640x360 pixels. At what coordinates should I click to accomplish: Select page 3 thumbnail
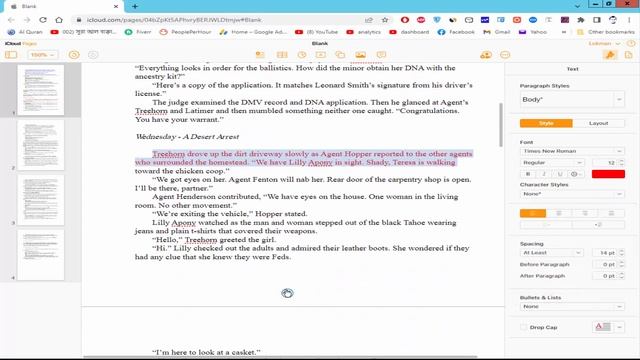click(40, 200)
